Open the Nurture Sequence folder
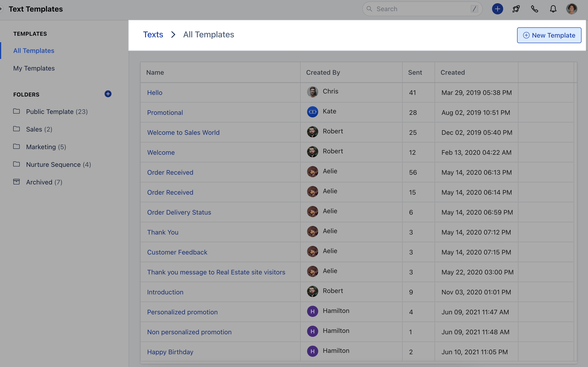Image resolution: width=588 pixels, height=367 pixels. tap(53, 164)
